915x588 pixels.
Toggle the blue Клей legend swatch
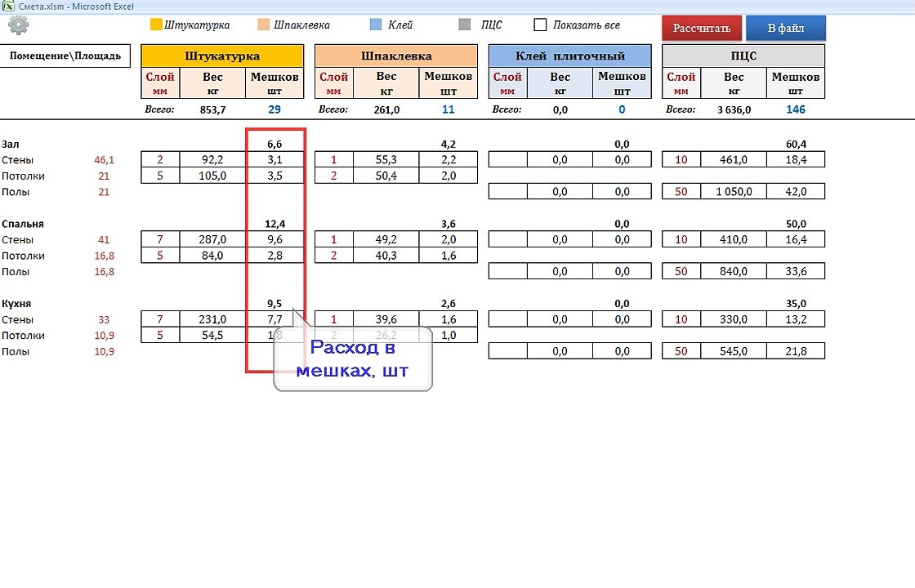coord(376,24)
